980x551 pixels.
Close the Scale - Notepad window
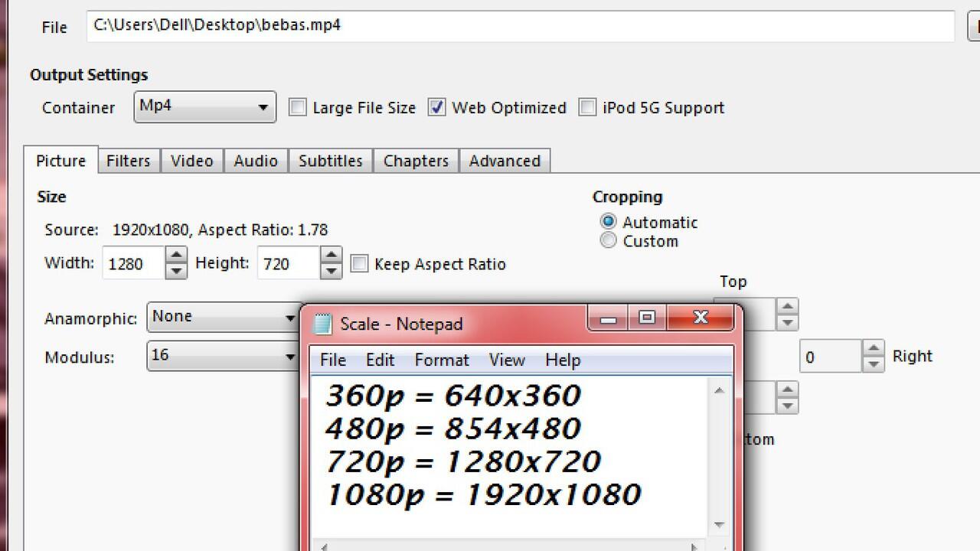pos(701,318)
